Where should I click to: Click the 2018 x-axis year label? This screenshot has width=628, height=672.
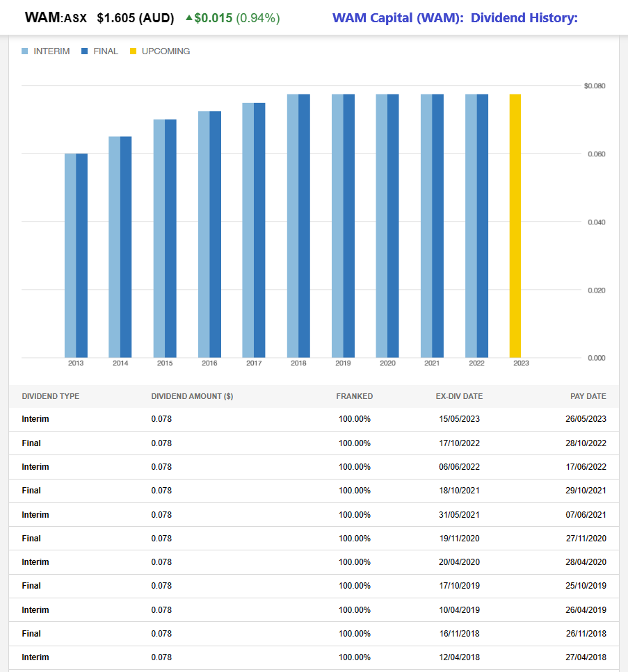(x=298, y=363)
